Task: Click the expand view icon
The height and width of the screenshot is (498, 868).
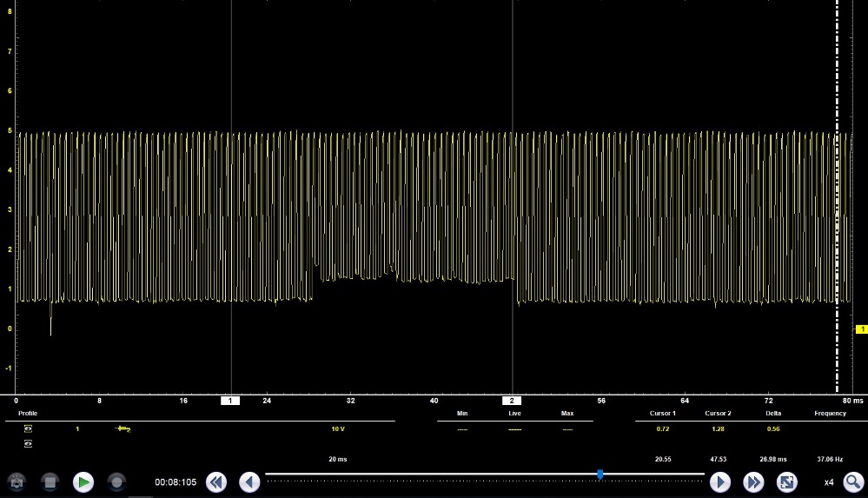Action: [x=786, y=481]
